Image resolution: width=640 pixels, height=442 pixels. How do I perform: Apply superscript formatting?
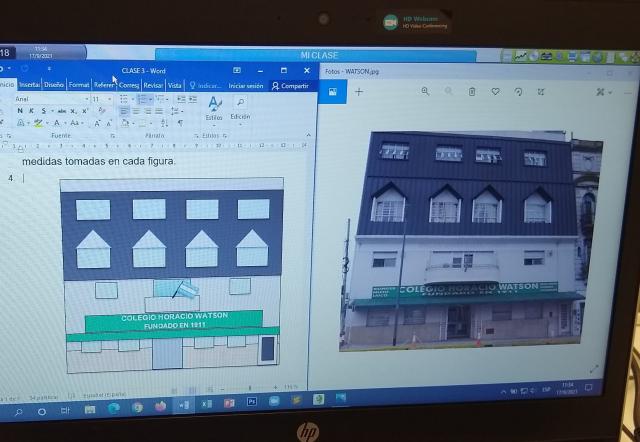tap(85, 111)
